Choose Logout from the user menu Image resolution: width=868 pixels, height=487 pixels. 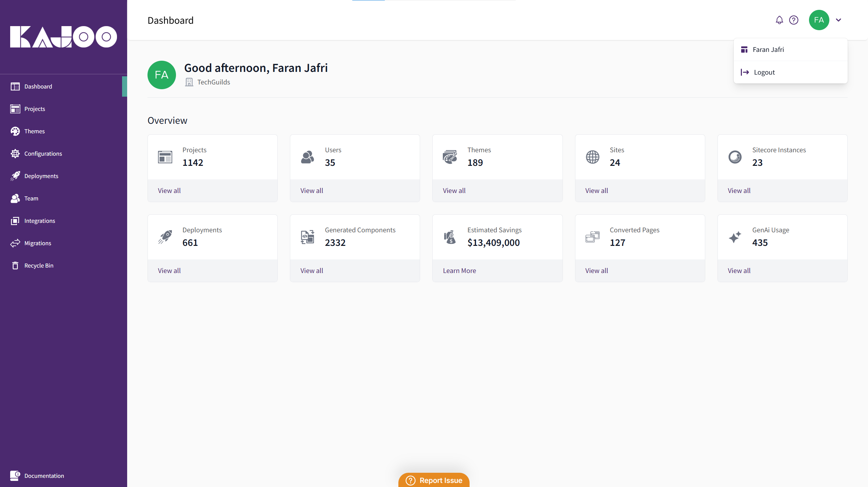click(764, 72)
